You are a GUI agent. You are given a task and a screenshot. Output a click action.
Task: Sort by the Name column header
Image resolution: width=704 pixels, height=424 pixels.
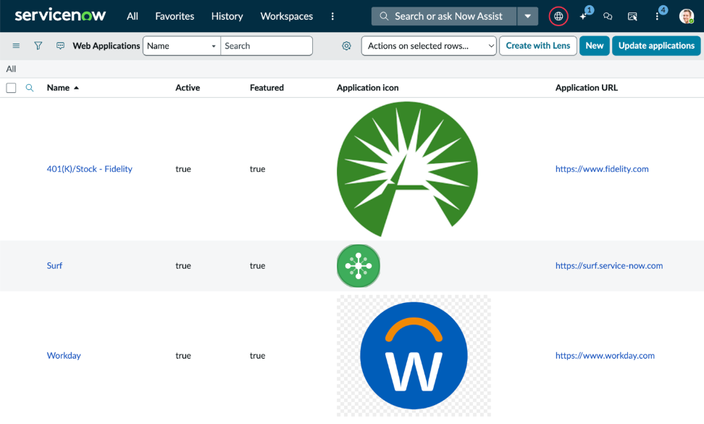58,88
